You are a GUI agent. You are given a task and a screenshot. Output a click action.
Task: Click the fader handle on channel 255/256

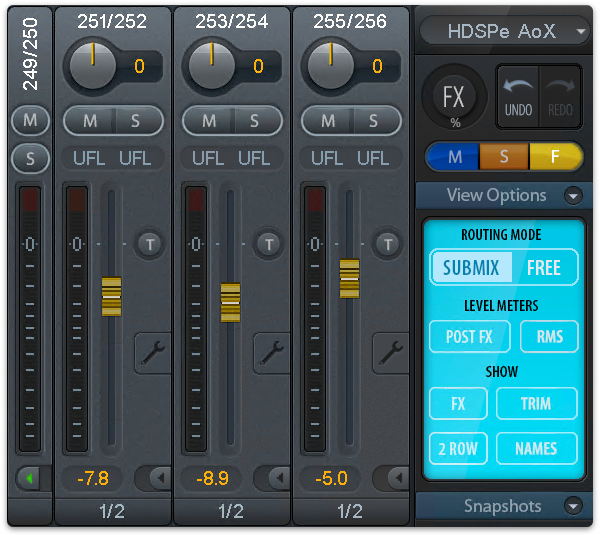[349, 278]
